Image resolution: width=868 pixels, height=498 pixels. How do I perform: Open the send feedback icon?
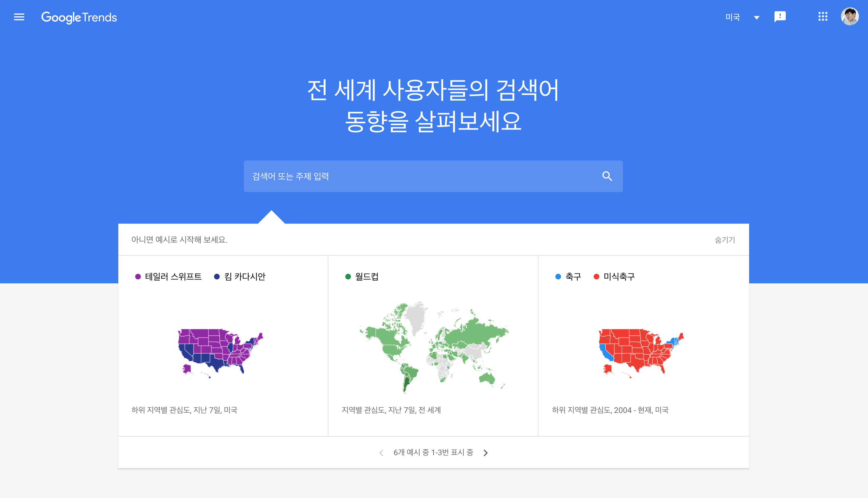click(x=780, y=16)
